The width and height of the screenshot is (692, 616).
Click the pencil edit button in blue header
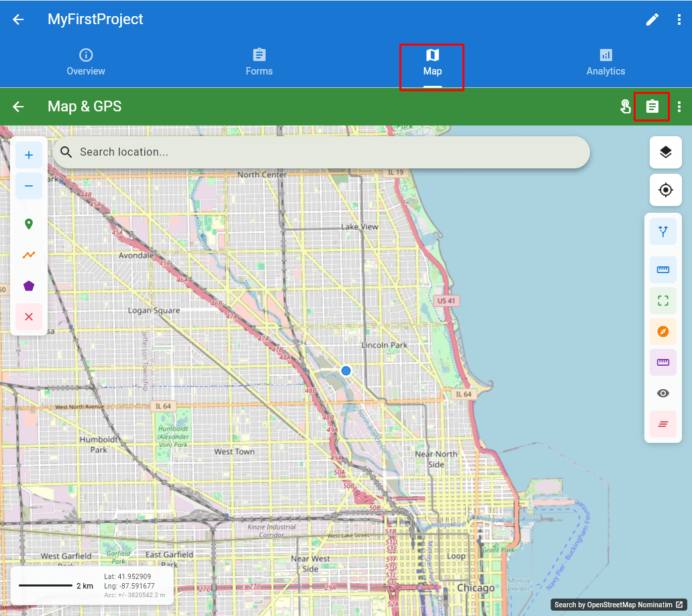click(x=652, y=19)
